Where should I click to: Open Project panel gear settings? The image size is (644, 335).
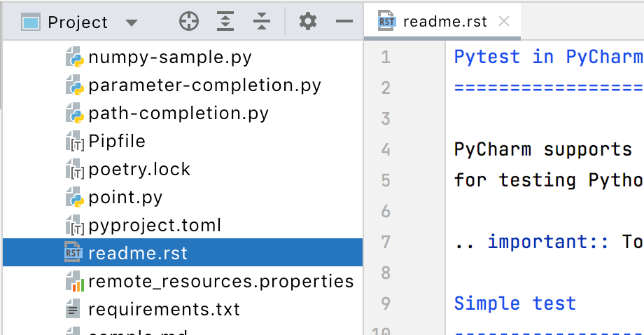tap(308, 22)
